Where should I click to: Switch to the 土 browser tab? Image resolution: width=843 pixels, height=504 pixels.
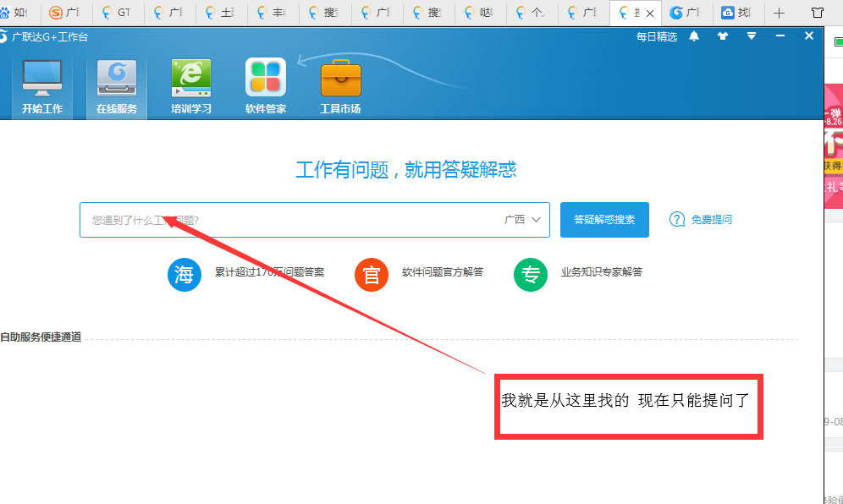click(222, 13)
